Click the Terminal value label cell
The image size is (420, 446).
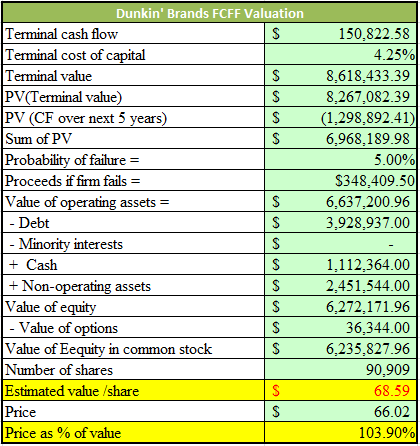pos(134,75)
